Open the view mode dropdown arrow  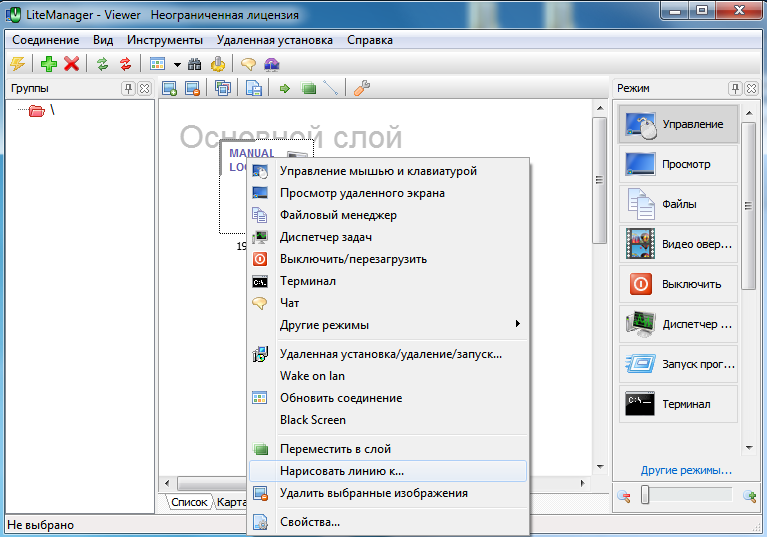click(177, 65)
